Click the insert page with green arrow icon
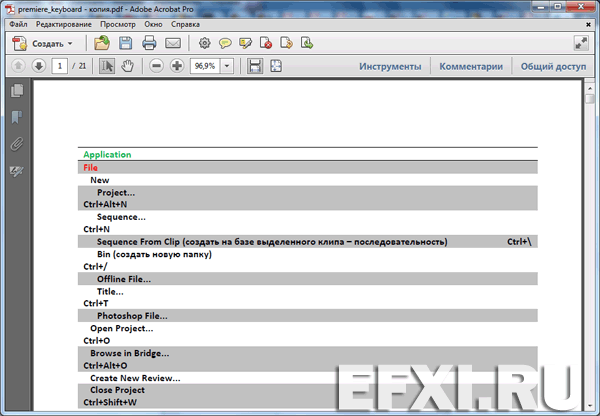Viewport: 600px width, 416px height. 307,43
